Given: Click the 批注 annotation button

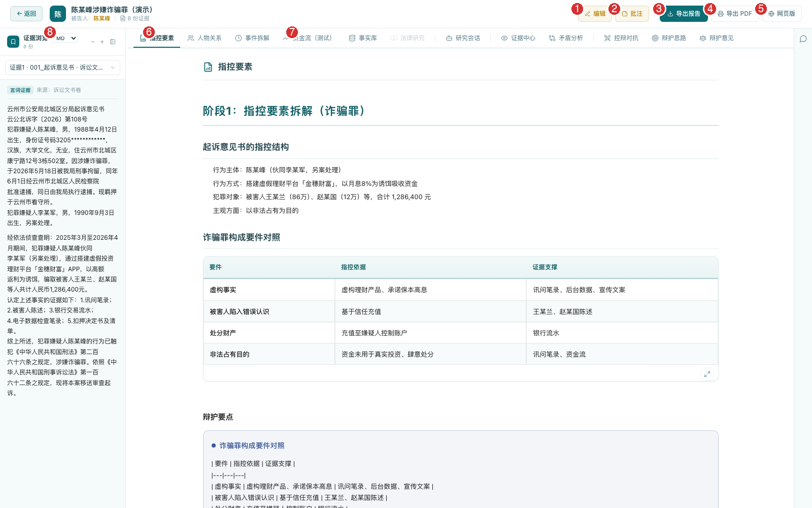Looking at the screenshot, I should [632, 14].
